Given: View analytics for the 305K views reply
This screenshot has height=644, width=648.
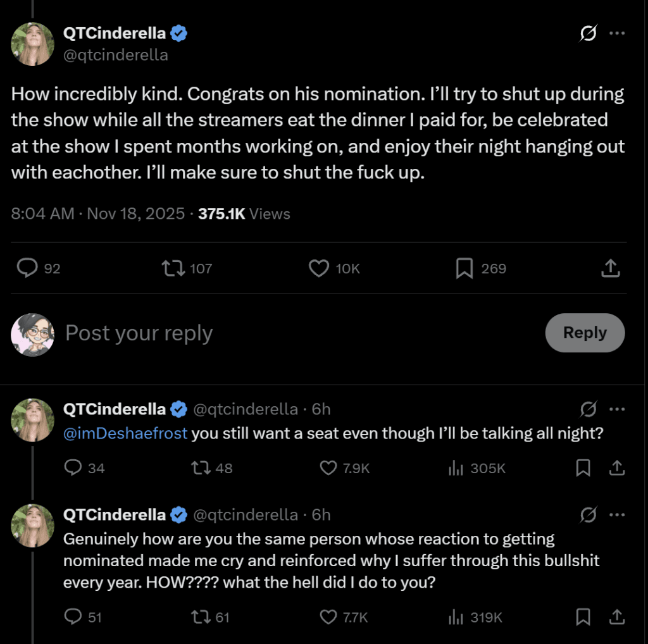Looking at the screenshot, I should tap(455, 468).
